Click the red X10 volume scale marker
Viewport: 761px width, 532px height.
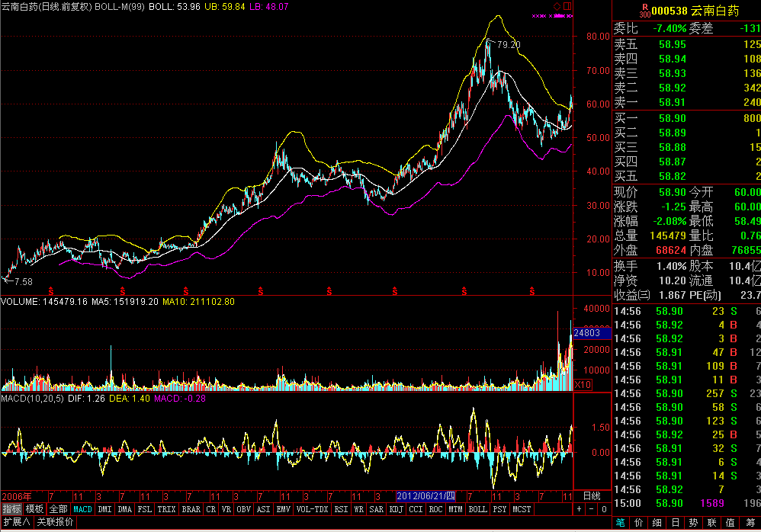[x=583, y=385]
